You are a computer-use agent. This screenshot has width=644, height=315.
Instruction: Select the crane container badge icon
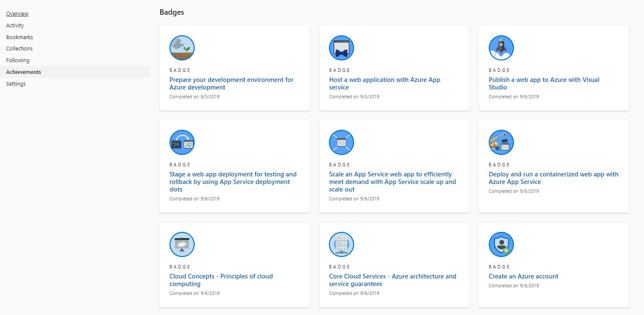(x=501, y=142)
